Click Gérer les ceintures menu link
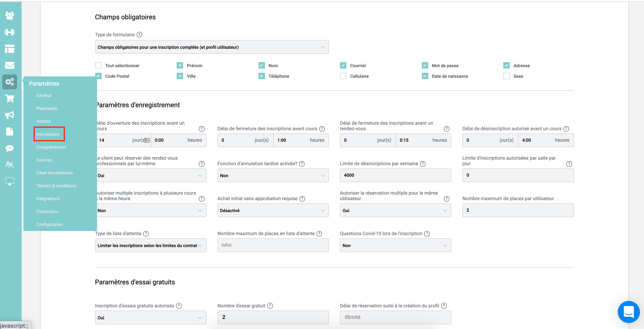This screenshot has height=329, width=644. pos(55,173)
